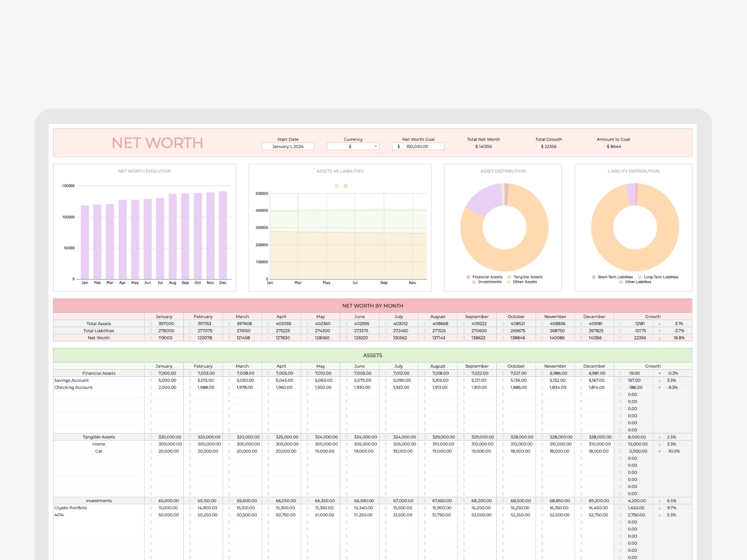Viewport: 747px width, 560px height.
Task: Select the ASSETS section header bar
Action: pyautogui.click(x=372, y=355)
